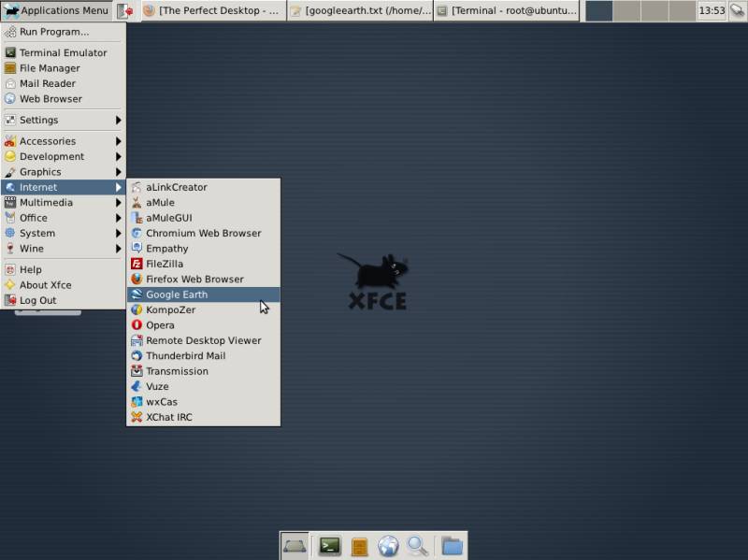The height and width of the screenshot is (560, 748).
Task: Open wxCas via its icon
Action: tap(137, 402)
